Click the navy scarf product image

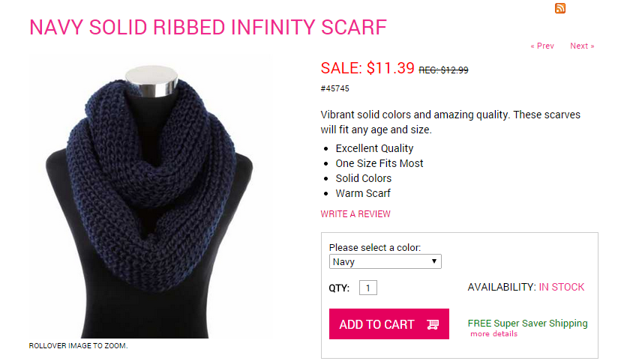(x=150, y=195)
